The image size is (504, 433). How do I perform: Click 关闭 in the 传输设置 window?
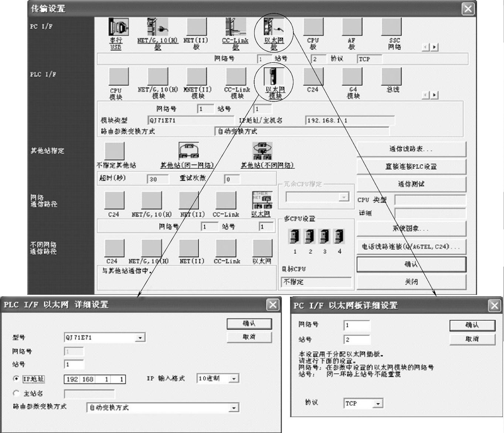click(x=411, y=282)
